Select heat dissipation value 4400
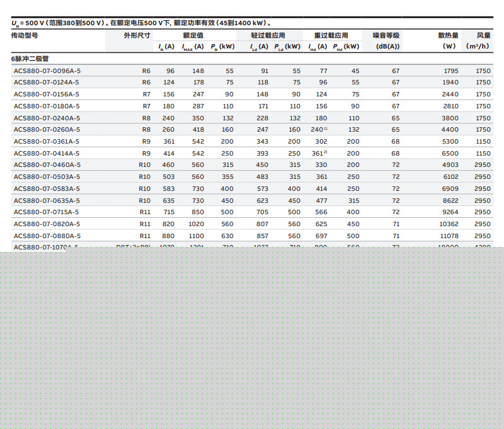Viewport: 504px width, 429px height. click(x=450, y=130)
